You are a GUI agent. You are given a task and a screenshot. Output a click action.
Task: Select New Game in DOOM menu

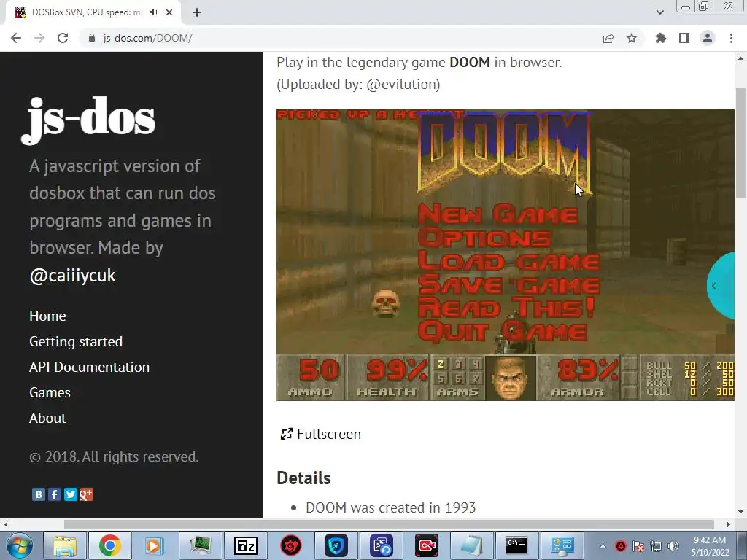pos(498,214)
